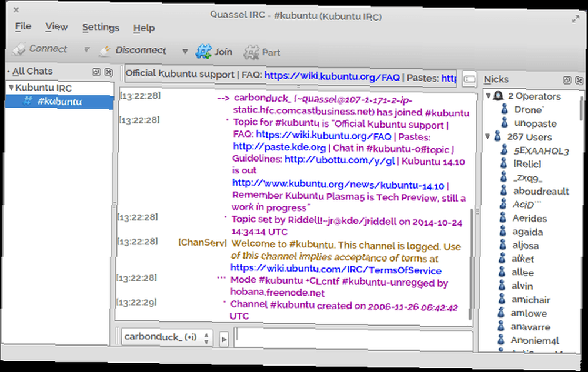Click the user icon beside aljosa

[503, 244]
